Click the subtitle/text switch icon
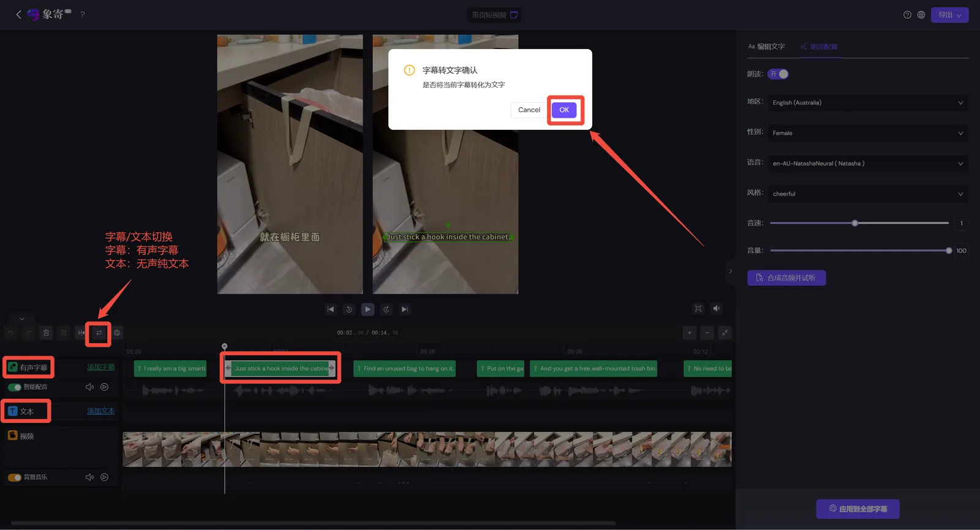Image resolution: width=980 pixels, height=530 pixels. tap(99, 333)
